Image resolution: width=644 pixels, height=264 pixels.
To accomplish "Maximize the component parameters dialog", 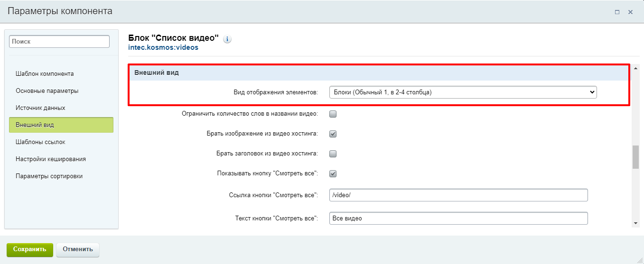I will (x=617, y=12).
